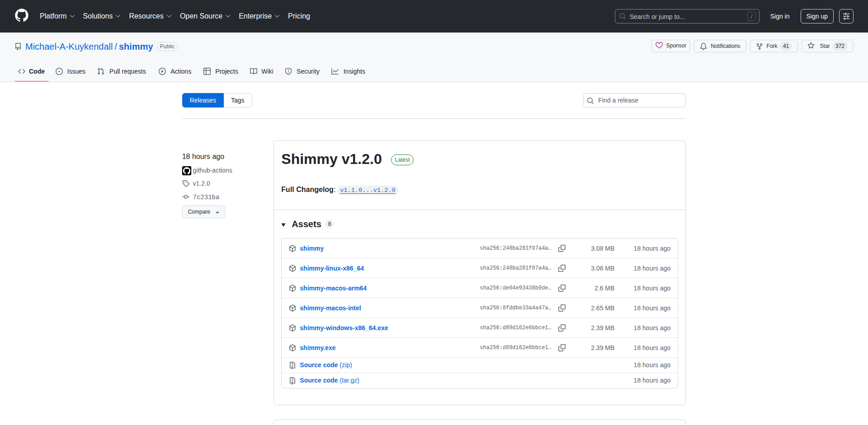The width and height of the screenshot is (868, 425).
Task: Download shimmy-macos-intel
Action: (x=330, y=308)
